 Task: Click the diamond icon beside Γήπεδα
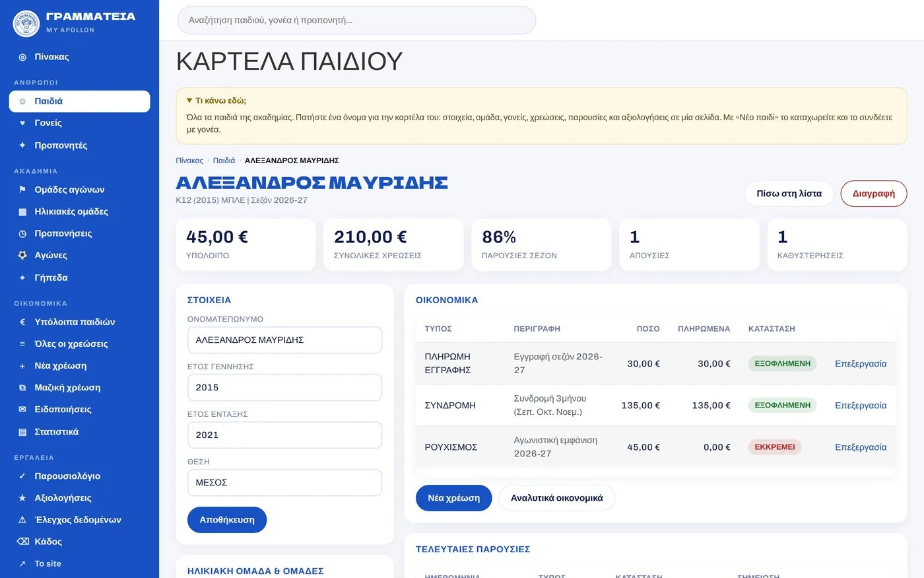pyautogui.click(x=22, y=277)
